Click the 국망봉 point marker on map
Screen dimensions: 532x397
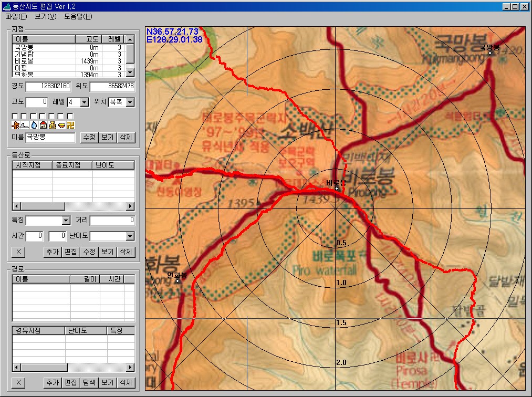pyautogui.click(x=489, y=53)
